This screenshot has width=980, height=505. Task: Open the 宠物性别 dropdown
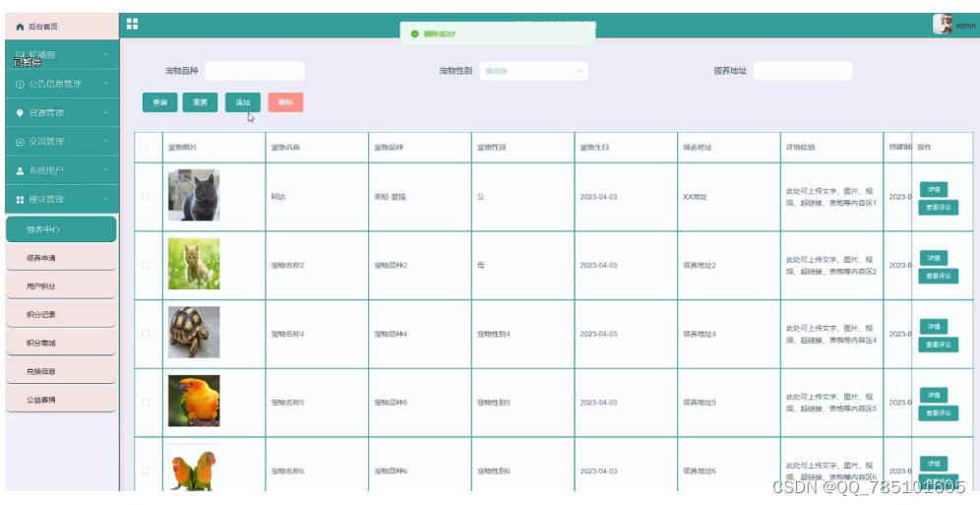533,71
